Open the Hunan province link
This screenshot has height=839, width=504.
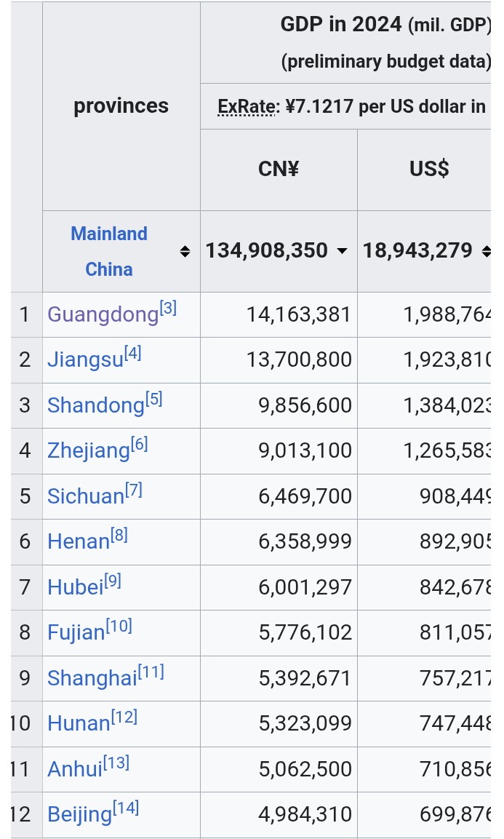click(79, 723)
